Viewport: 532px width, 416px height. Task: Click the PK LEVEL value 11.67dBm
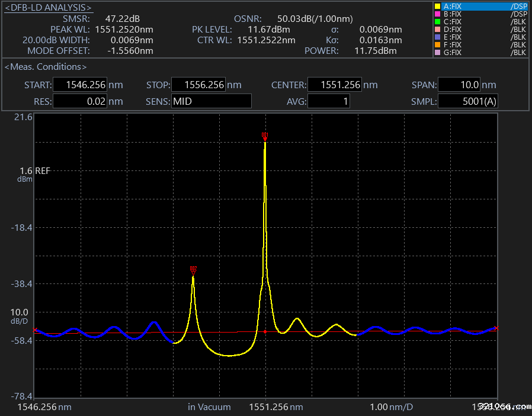(269, 30)
